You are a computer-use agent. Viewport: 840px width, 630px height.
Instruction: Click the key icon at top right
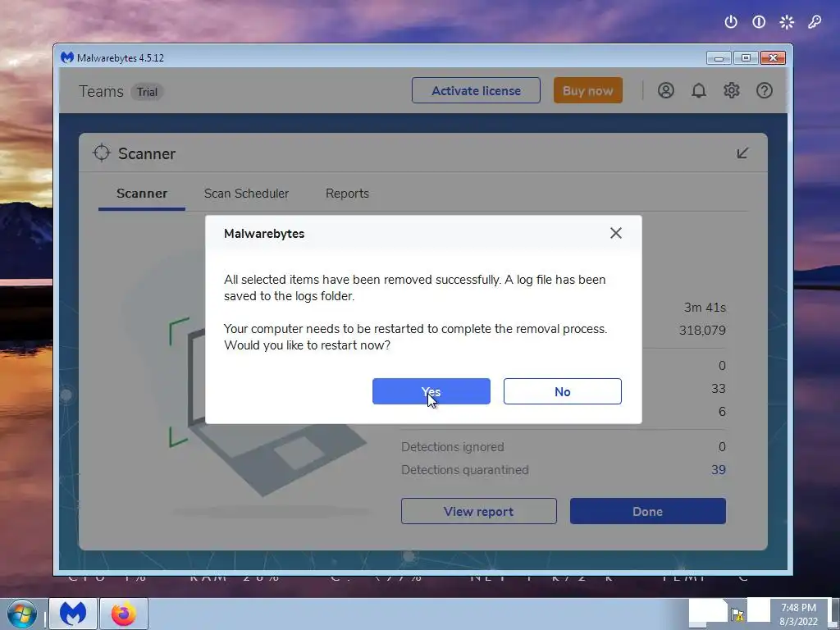pyautogui.click(x=815, y=22)
